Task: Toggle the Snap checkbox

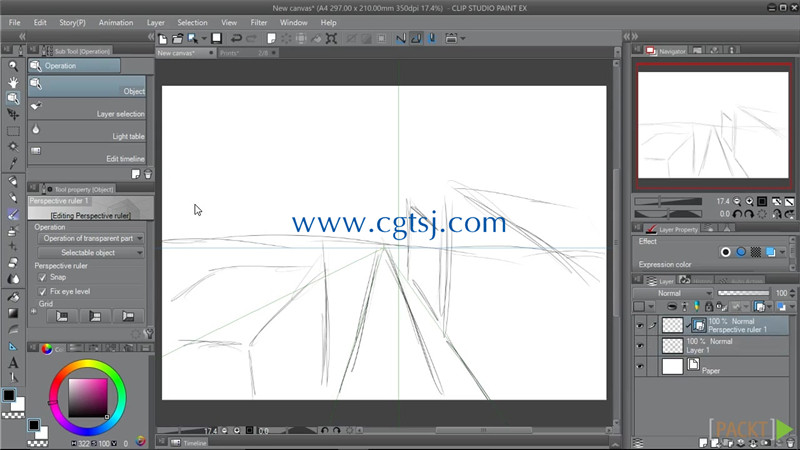Action: pyautogui.click(x=42, y=278)
